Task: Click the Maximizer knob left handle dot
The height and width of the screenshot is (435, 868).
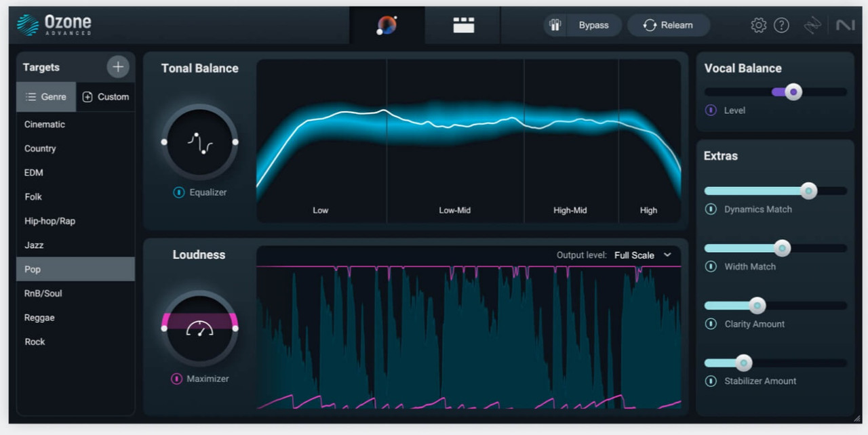Action: 164,329
